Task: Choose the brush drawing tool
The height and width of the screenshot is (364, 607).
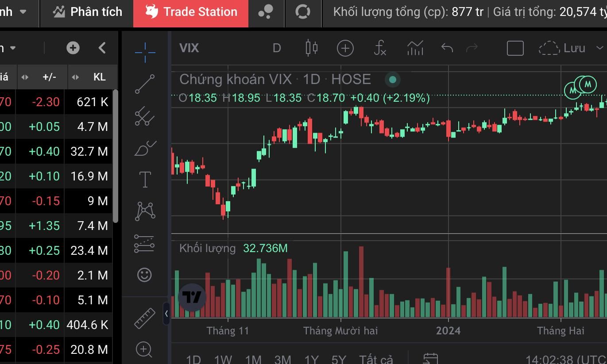Action: pyautogui.click(x=145, y=148)
